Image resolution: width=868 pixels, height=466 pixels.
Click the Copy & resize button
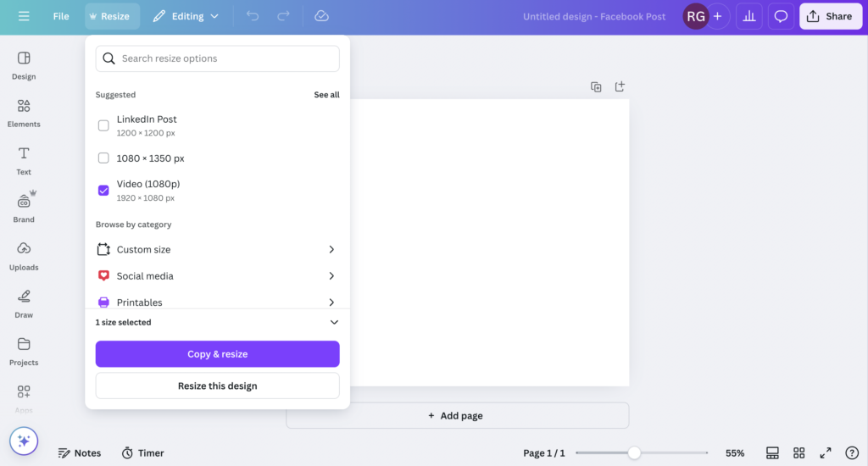pos(217,354)
